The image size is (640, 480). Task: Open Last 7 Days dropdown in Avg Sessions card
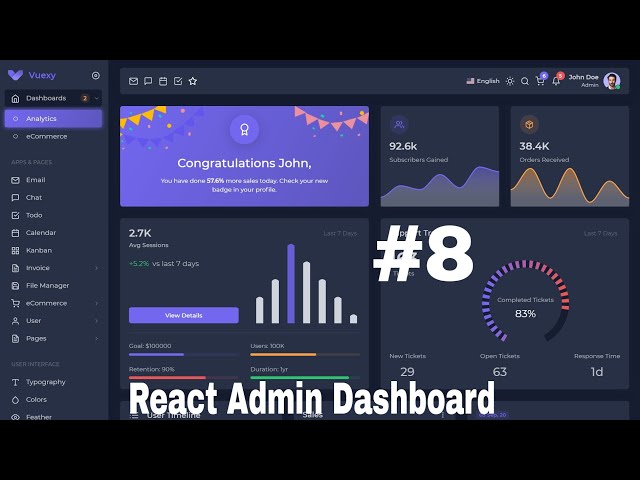click(x=340, y=233)
